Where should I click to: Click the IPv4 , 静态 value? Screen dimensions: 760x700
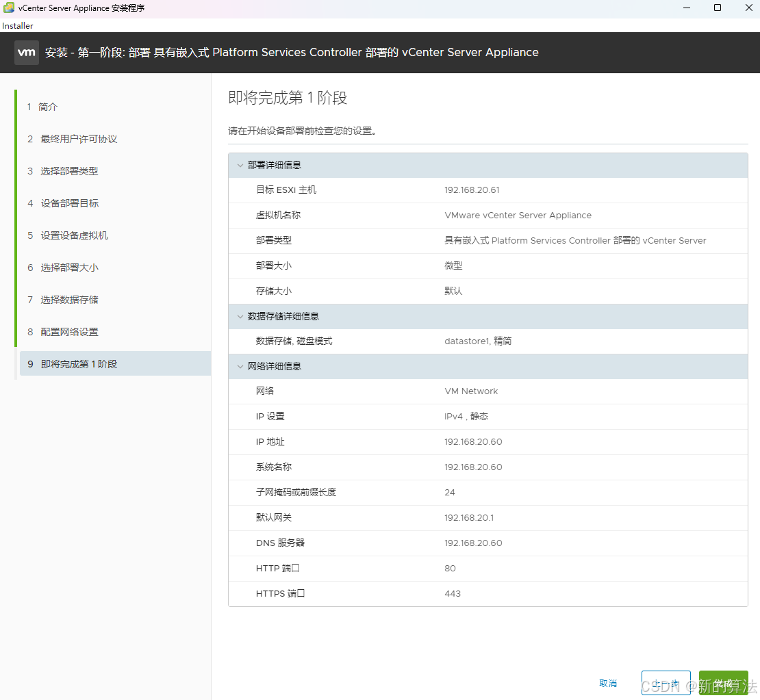[466, 416]
